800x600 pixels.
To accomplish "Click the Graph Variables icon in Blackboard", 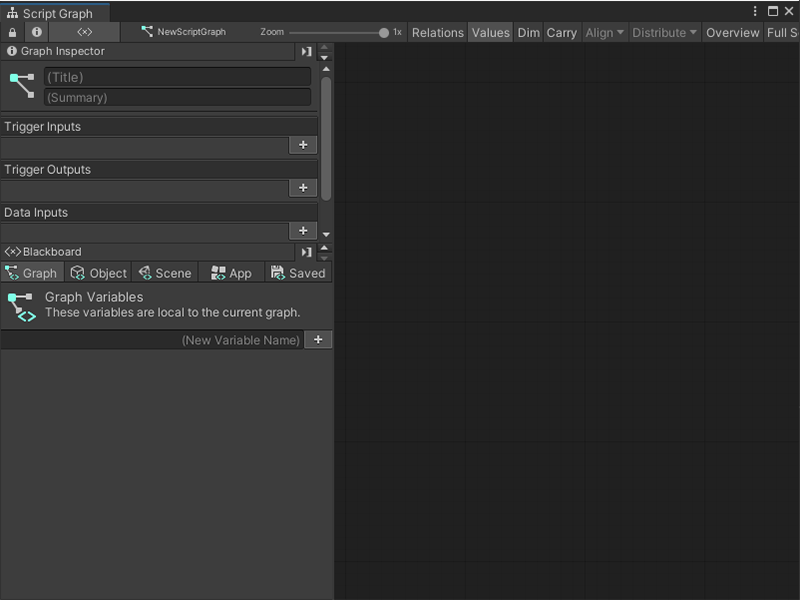I will tap(24, 303).
